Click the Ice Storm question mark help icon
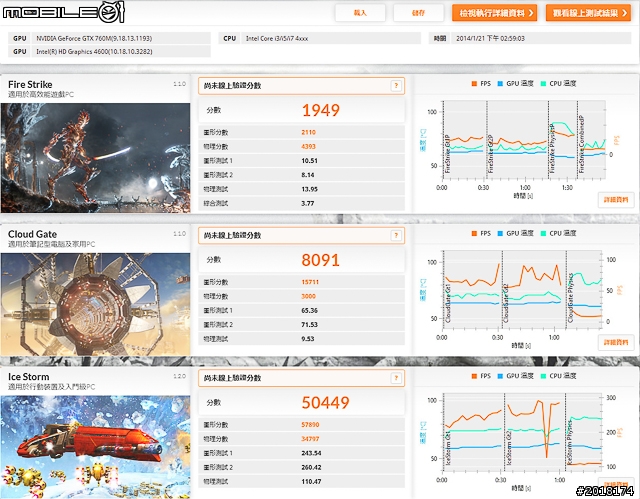640x499 pixels. 396,378
